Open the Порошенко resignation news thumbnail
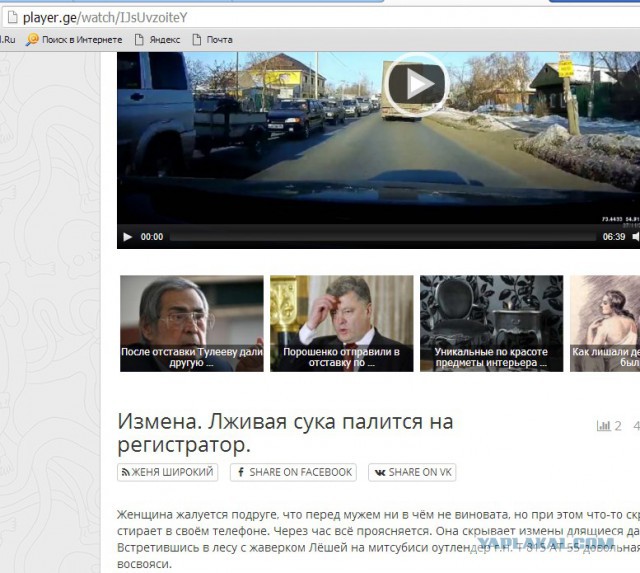The height and width of the screenshot is (573, 640). tap(342, 324)
